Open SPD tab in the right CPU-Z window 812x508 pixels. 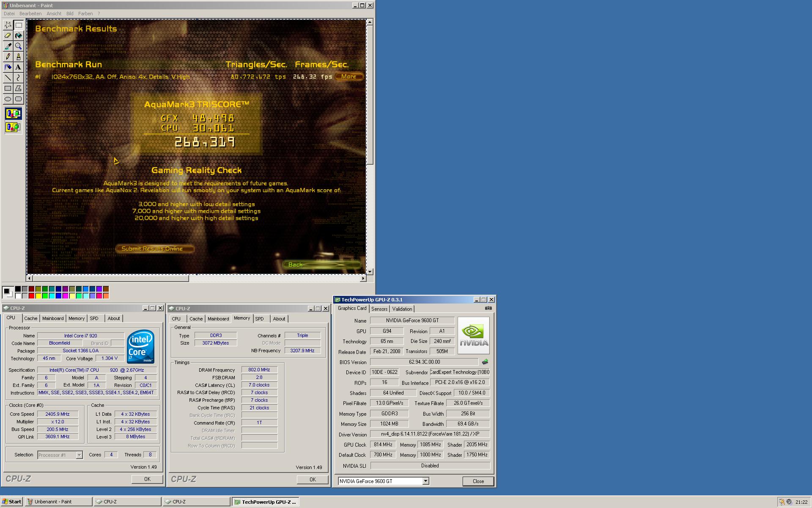pyautogui.click(x=260, y=319)
